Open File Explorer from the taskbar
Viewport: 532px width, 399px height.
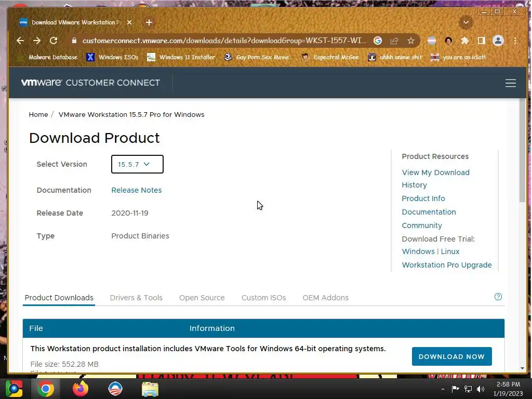pyautogui.click(x=150, y=389)
